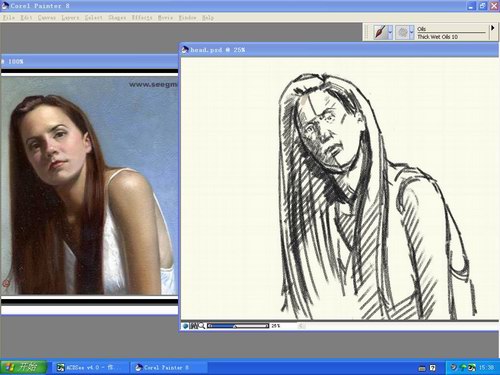Click the clock in the system tray
The height and width of the screenshot is (375, 500).
[x=486, y=367]
